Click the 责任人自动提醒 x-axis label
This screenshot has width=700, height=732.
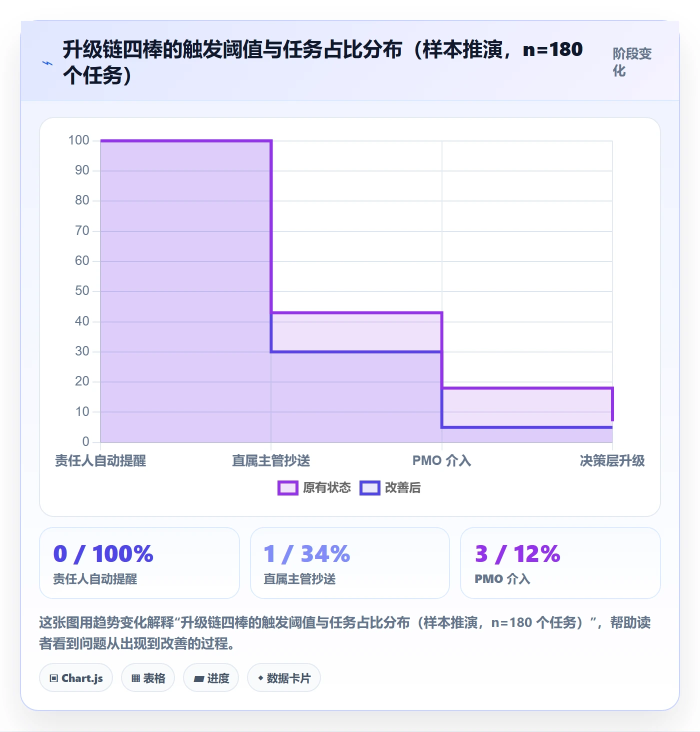[x=100, y=460]
